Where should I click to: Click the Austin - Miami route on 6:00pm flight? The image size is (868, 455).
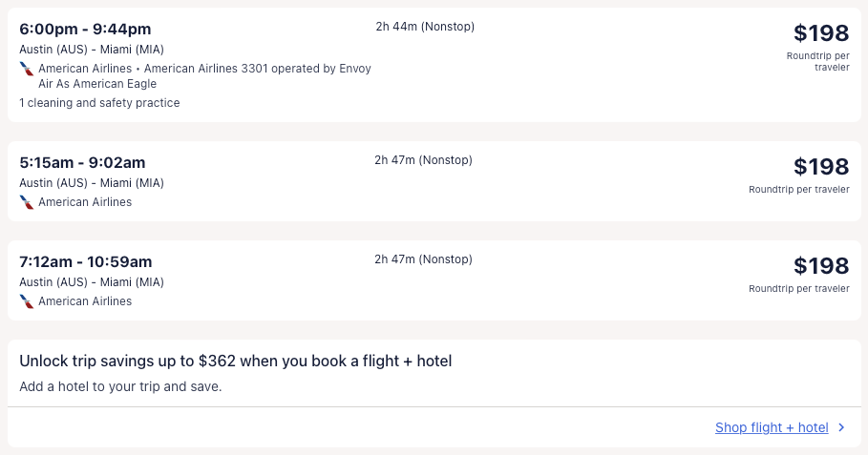pyautogui.click(x=92, y=50)
